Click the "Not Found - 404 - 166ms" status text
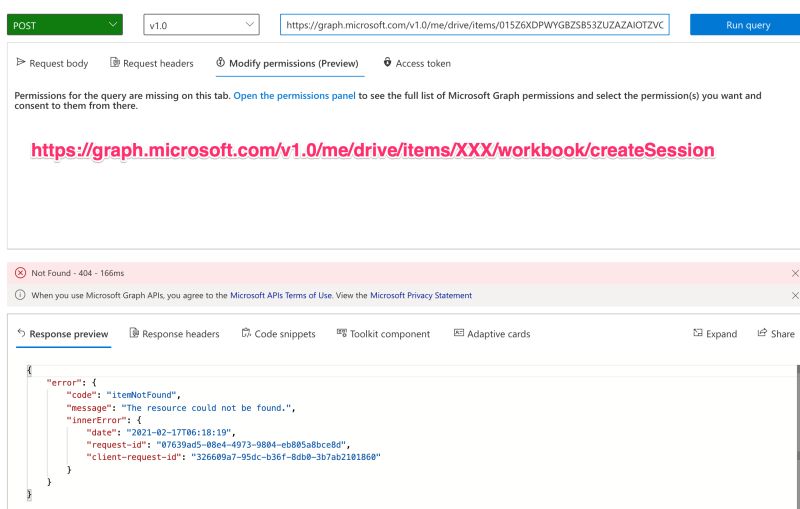This screenshot has height=509, width=800. 78,273
